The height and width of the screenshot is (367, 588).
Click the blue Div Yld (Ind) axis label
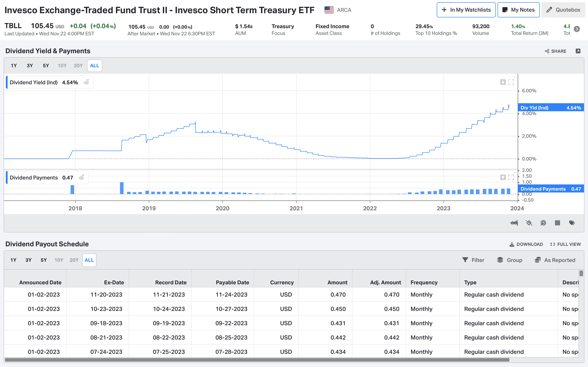point(551,108)
